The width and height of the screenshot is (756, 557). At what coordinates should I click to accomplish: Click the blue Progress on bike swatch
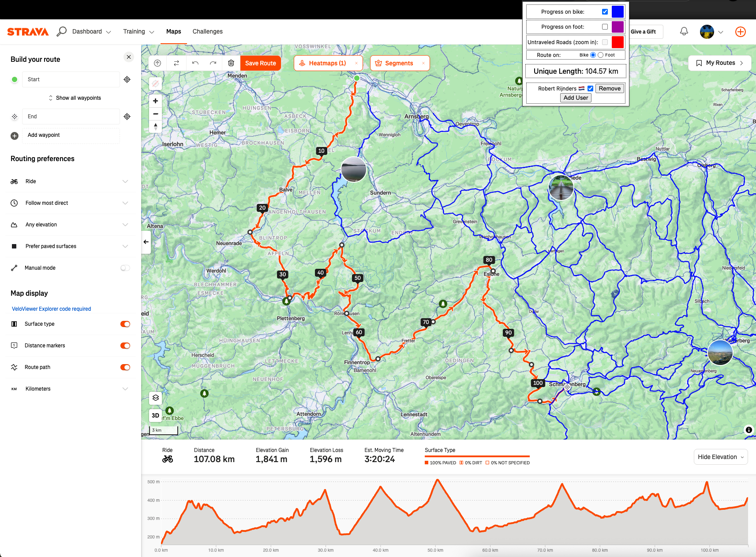[x=618, y=12]
